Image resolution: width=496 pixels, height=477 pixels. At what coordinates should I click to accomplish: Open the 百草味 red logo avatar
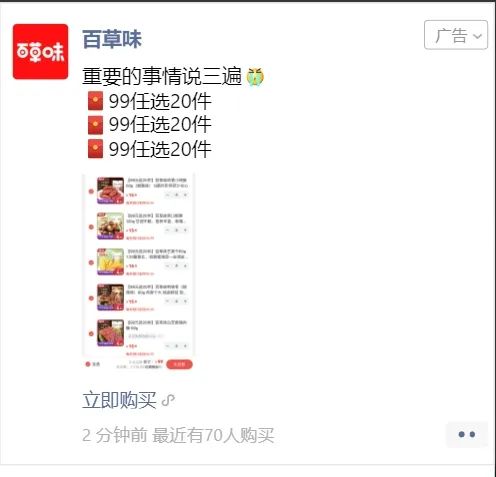[x=40, y=52]
